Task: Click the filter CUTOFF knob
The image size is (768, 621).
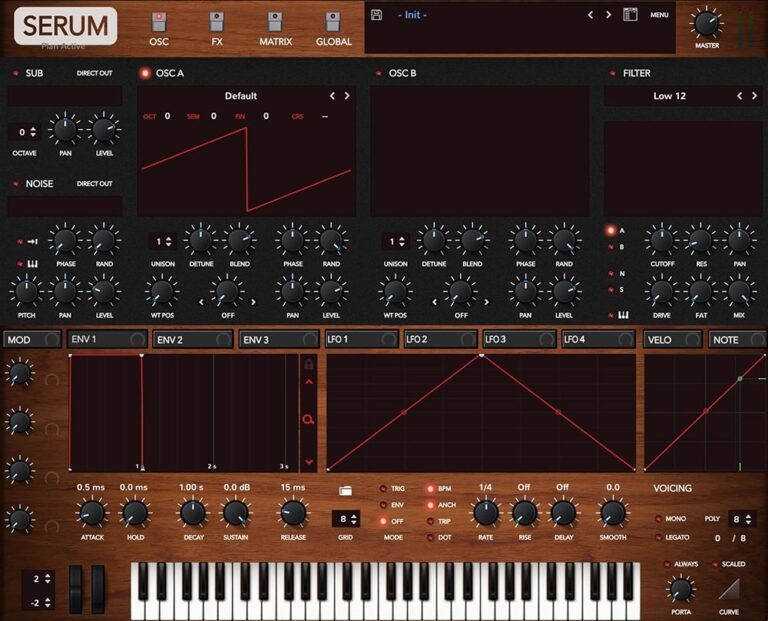Action: coord(662,241)
